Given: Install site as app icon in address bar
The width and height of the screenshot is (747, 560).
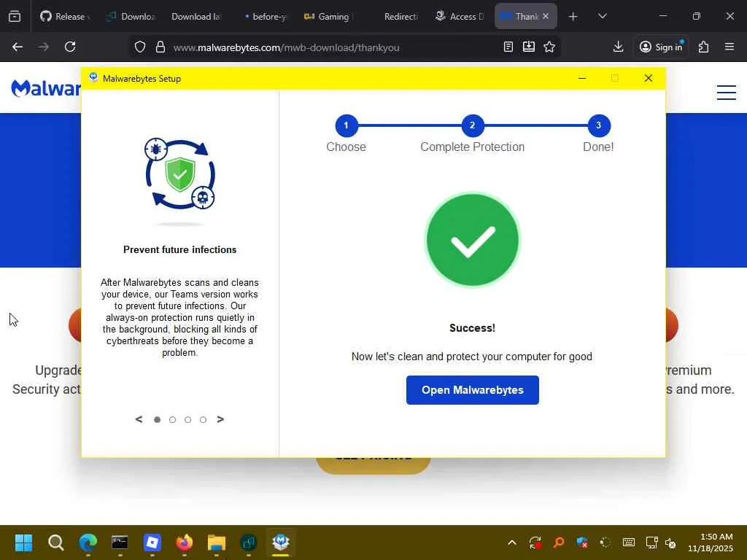Looking at the screenshot, I should [529, 47].
